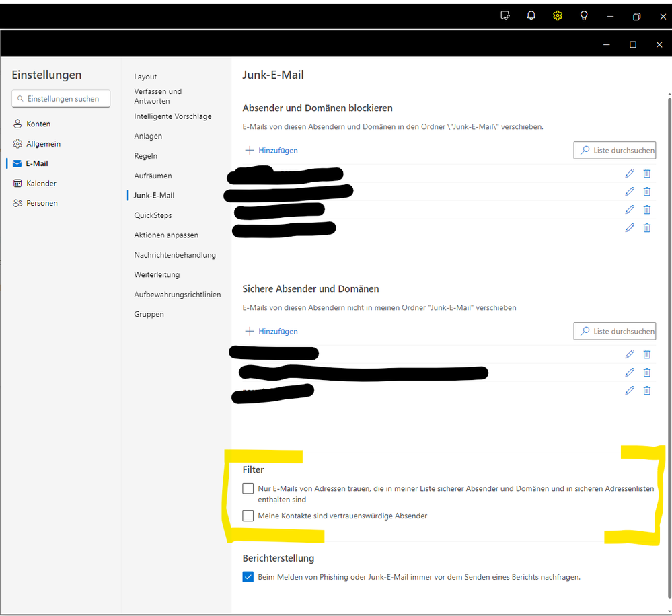Switch to the Konten category
Screen dimensions: 672x616
click(x=38, y=124)
